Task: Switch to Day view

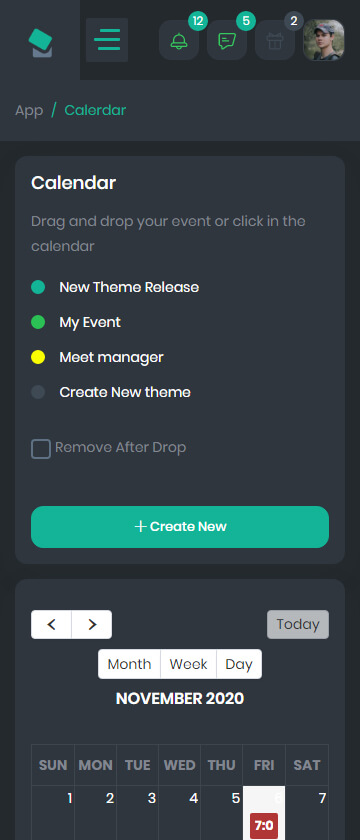Action: [x=239, y=664]
